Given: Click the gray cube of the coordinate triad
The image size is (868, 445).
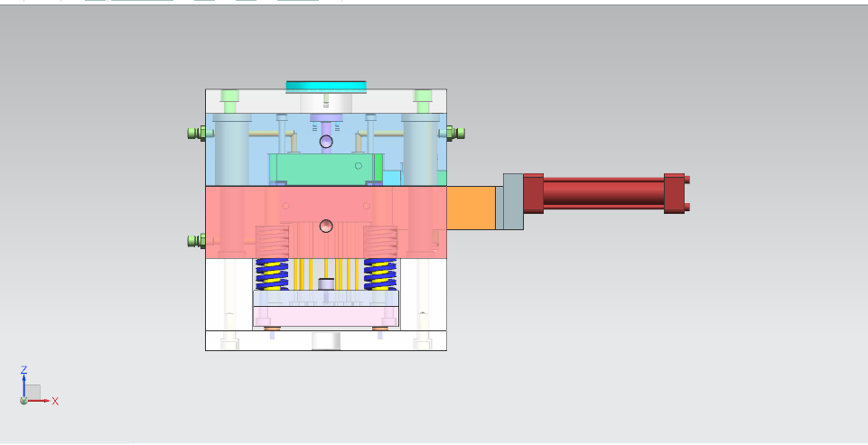Looking at the screenshot, I should [x=33, y=392].
